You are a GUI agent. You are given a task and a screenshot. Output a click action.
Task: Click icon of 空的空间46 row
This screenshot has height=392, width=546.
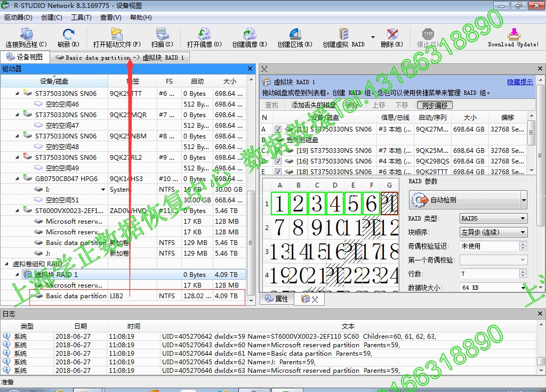tap(38, 104)
